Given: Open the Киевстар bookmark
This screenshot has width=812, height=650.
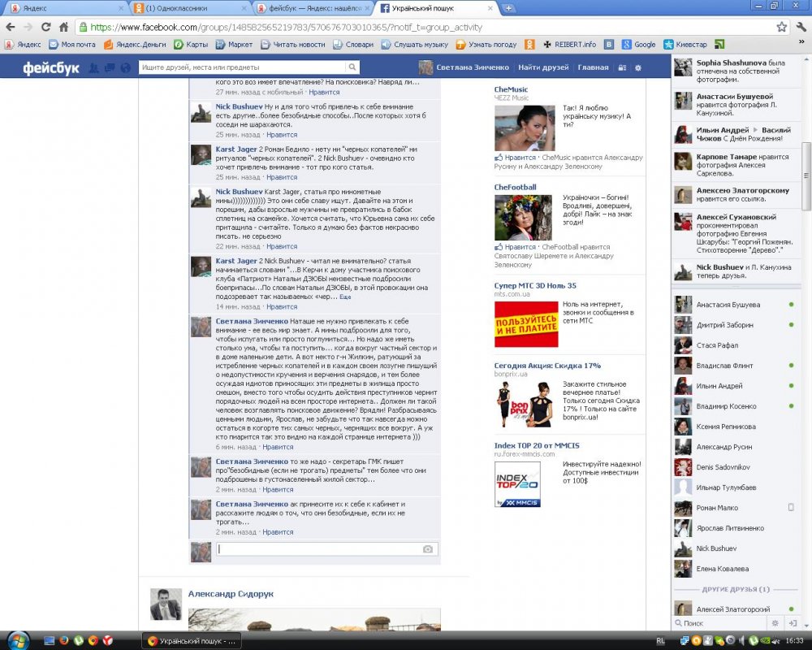Looking at the screenshot, I should click(x=685, y=45).
